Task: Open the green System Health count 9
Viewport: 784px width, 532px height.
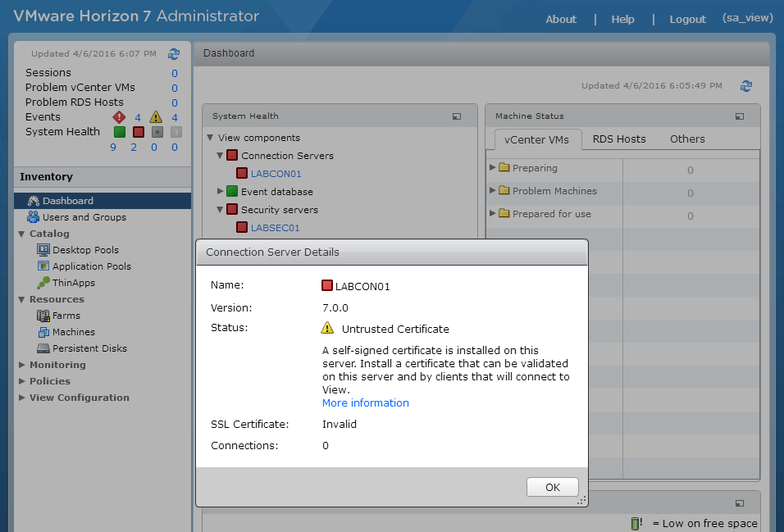Action: pos(113,148)
